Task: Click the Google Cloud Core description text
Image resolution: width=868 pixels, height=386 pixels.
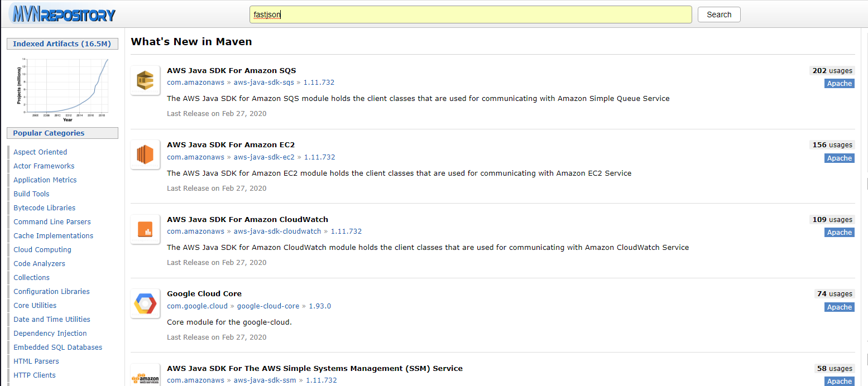Action: [229, 322]
